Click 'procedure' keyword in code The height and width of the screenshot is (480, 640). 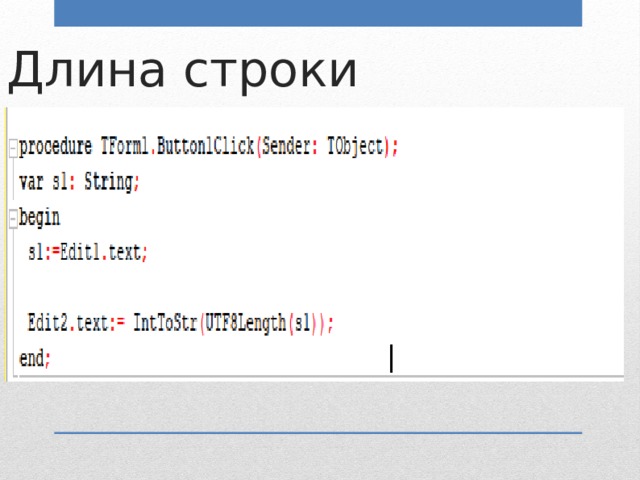click(56, 147)
